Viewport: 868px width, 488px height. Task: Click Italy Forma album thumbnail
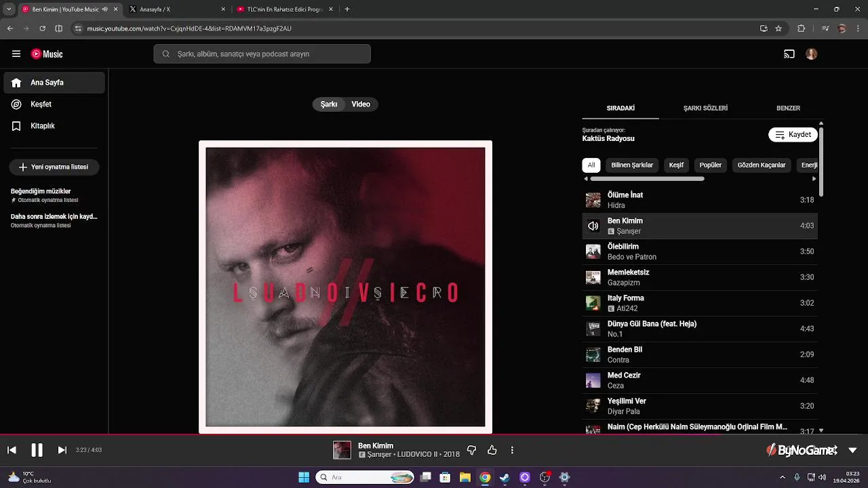[593, 303]
